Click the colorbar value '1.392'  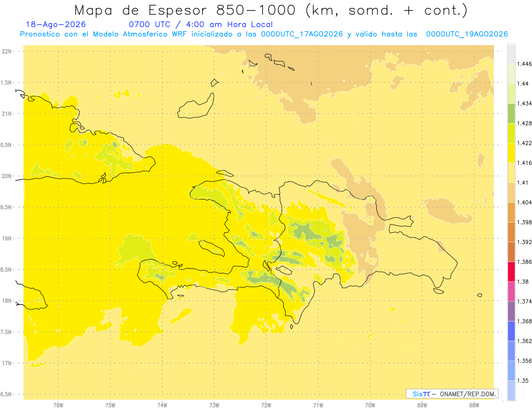coord(524,242)
